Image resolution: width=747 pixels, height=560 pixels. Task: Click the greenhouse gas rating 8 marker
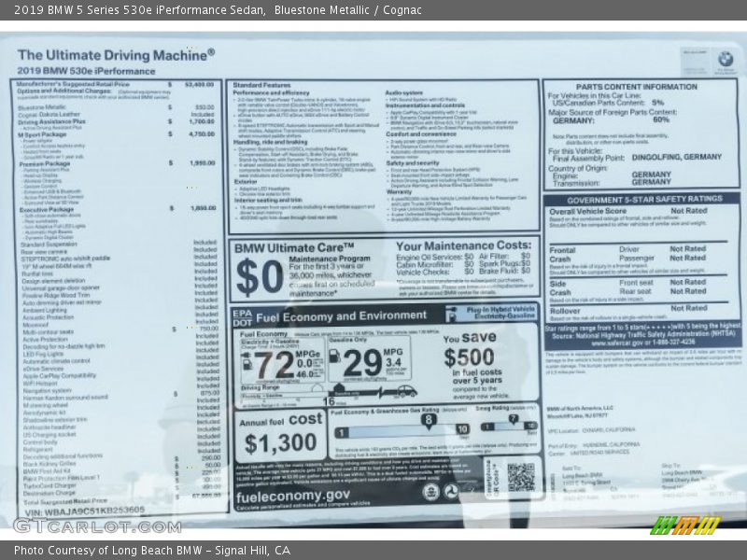(x=429, y=420)
